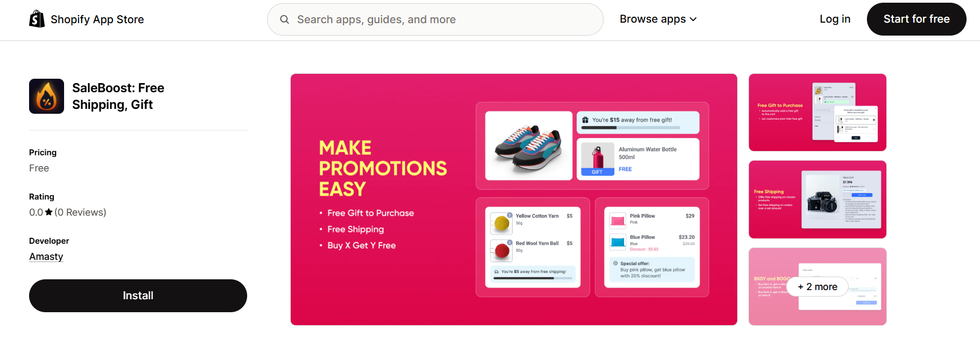Open the Amasty developer page
Viewport: 980px width, 337px height.
(46, 256)
